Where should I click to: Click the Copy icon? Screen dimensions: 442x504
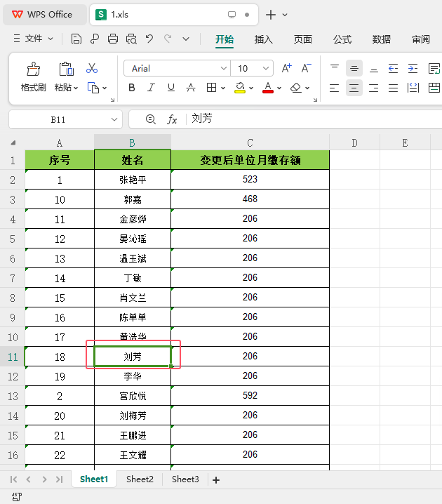(93, 88)
